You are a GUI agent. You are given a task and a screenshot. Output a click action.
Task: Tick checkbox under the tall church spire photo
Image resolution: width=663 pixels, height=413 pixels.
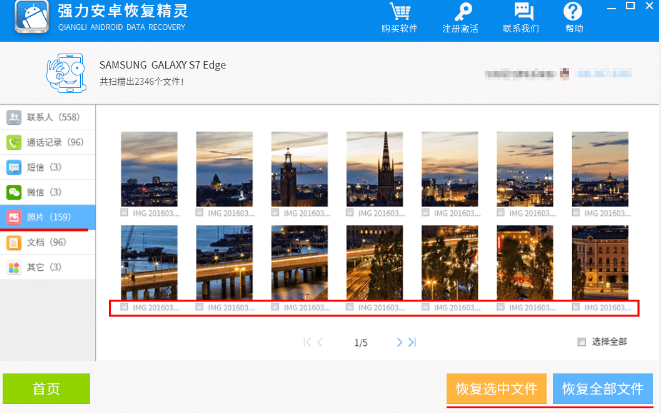(x=350, y=213)
